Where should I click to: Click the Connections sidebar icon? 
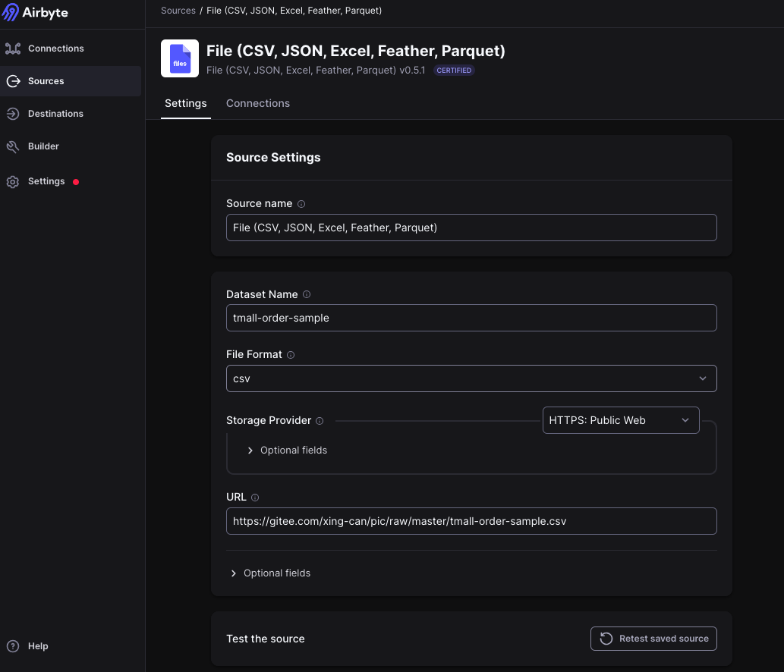pos(13,49)
